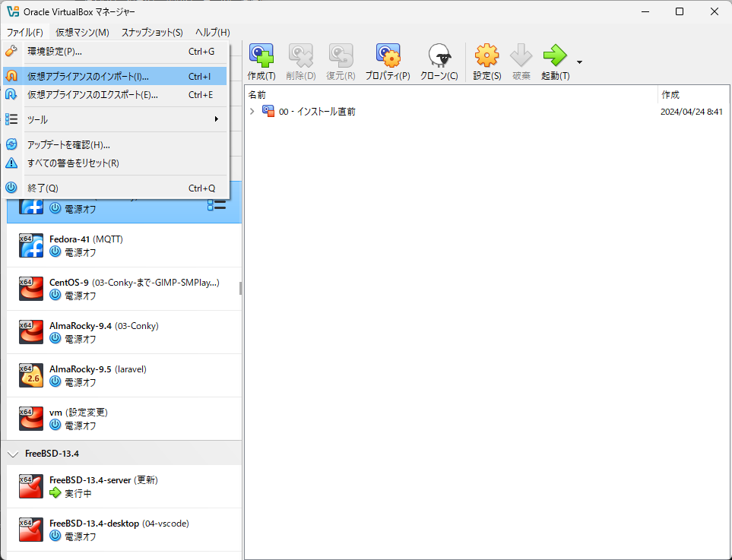Select the AlmaRocky-9.5 (laravel) machine
This screenshot has width=732, height=560.
click(124, 375)
